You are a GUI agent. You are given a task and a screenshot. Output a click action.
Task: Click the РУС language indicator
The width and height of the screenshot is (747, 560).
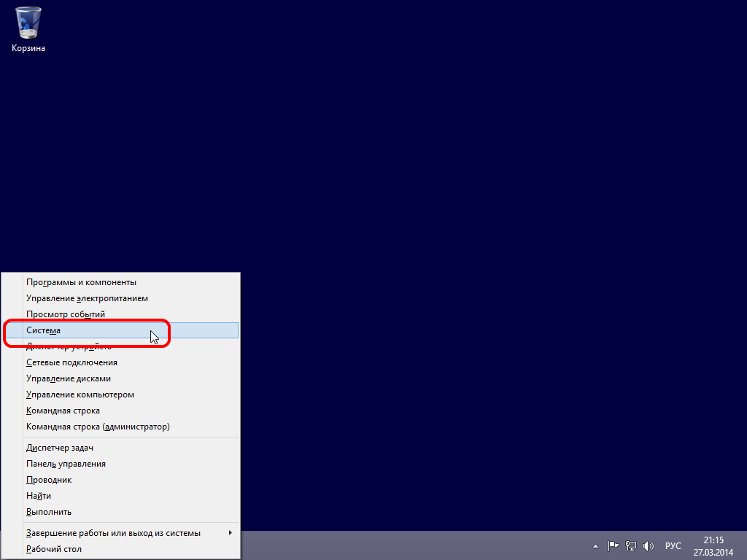pyautogui.click(x=673, y=545)
